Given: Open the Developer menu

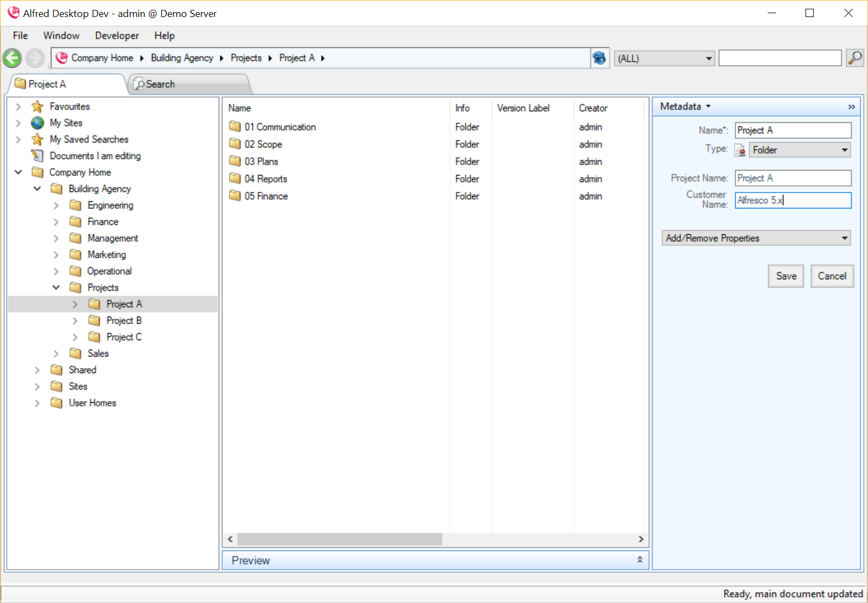Looking at the screenshot, I should (117, 36).
